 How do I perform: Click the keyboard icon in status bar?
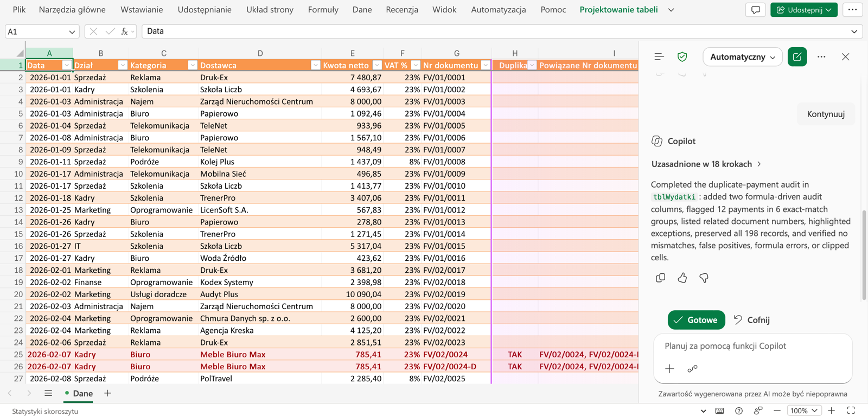pyautogui.click(x=719, y=411)
